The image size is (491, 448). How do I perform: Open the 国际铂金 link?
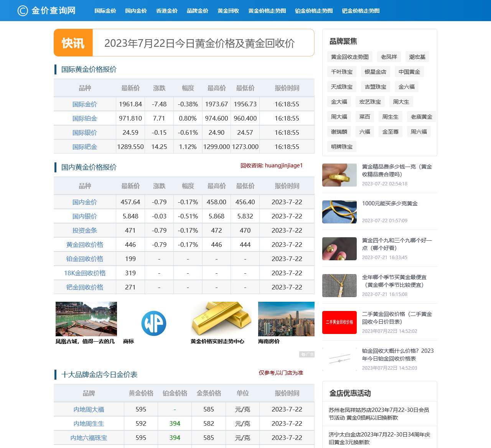click(x=85, y=118)
